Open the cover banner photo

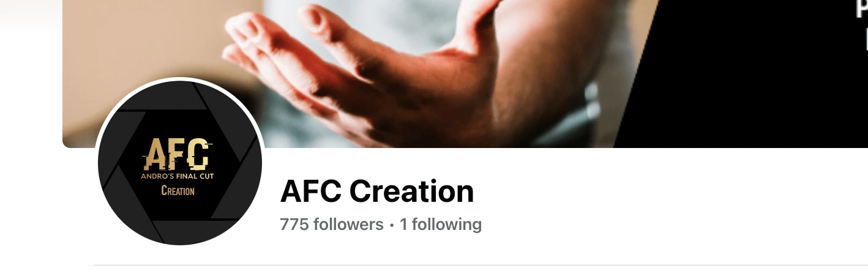465,73
